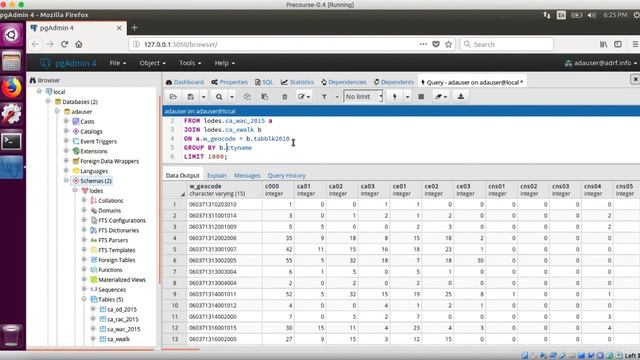The height and width of the screenshot is (360, 640).
Task: Open Files manager from the Ubuntu dock
Action: pyautogui.click(x=11, y=61)
